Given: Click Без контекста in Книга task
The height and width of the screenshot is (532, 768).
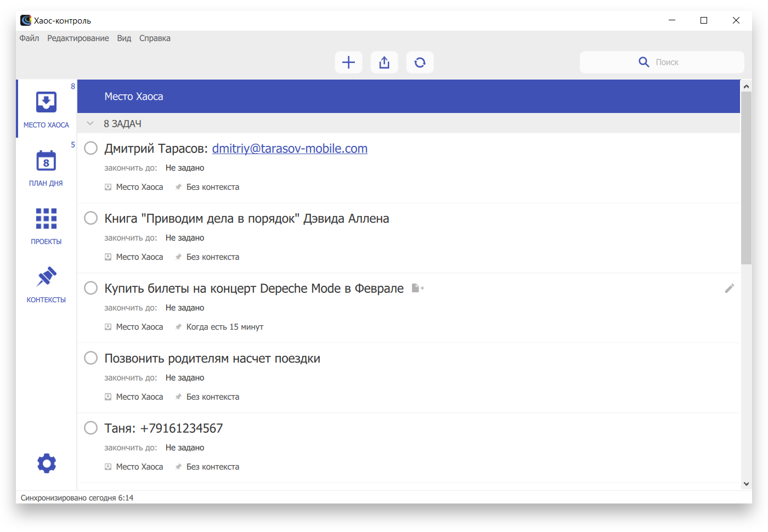Looking at the screenshot, I should click(213, 257).
